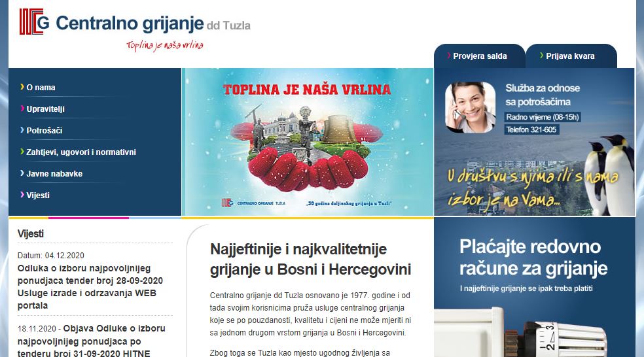Screen dimensions: 644x357
Task: Open the Potrošači menu item
Action: (x=45, y=131)
